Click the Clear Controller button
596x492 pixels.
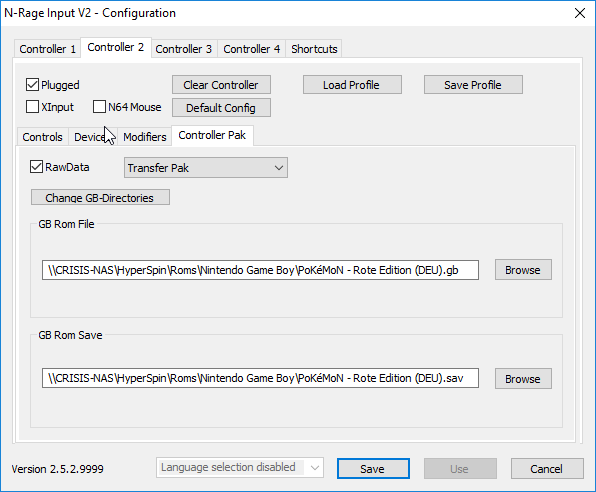(221, 85)
